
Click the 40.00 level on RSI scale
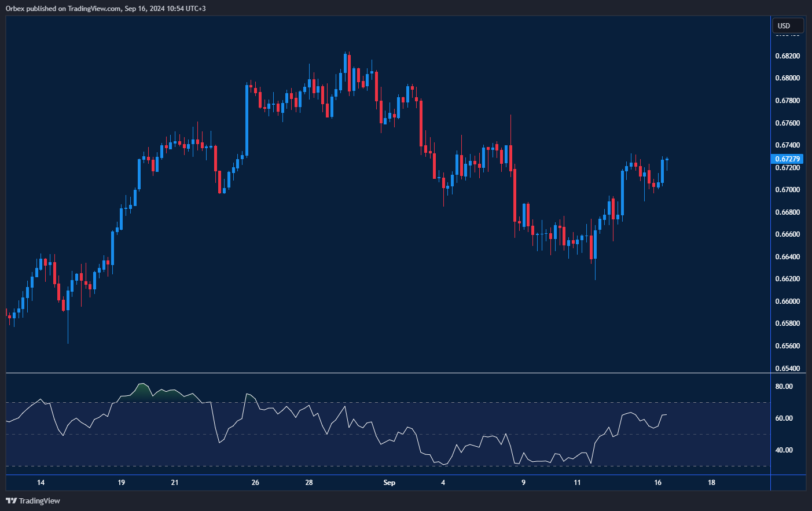click(x=784, y=450)
